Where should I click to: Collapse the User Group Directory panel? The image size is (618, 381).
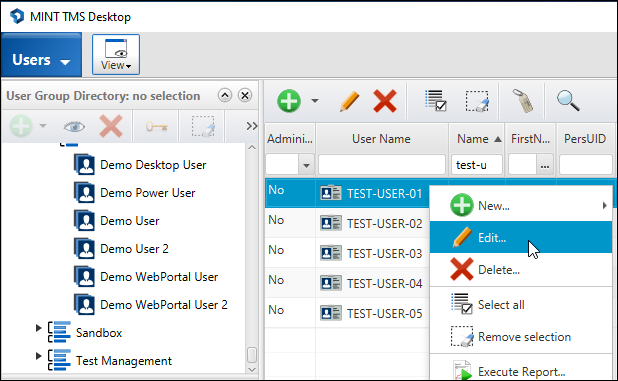click(x=225, y=95)
